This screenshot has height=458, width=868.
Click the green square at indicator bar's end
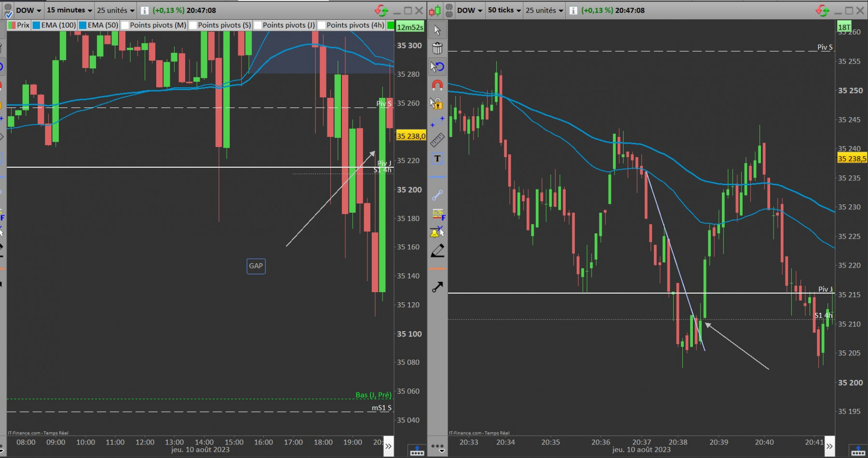(x=391, y=25)
